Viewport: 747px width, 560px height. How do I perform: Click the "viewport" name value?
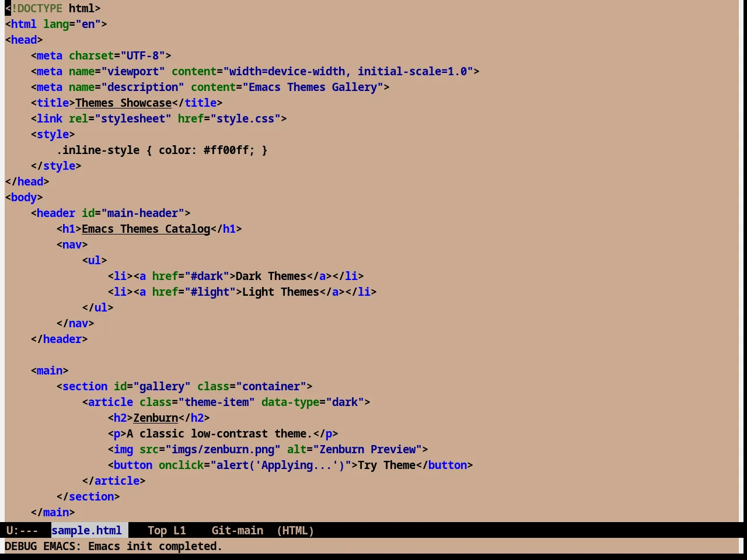tap(133, 71)
